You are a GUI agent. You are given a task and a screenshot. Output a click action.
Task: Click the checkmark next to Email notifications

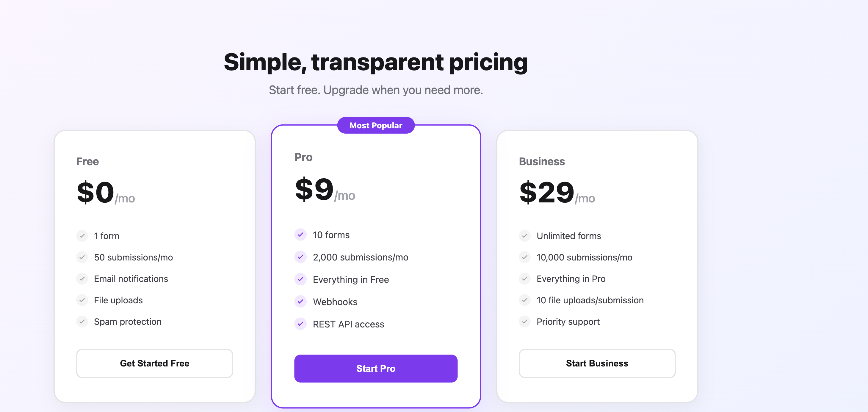[x=82, y=279]
